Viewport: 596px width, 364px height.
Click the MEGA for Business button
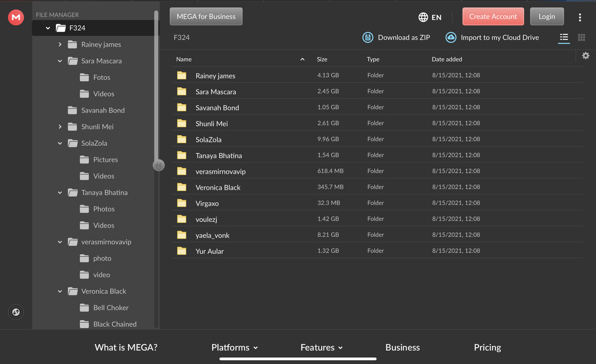point(206,16)
